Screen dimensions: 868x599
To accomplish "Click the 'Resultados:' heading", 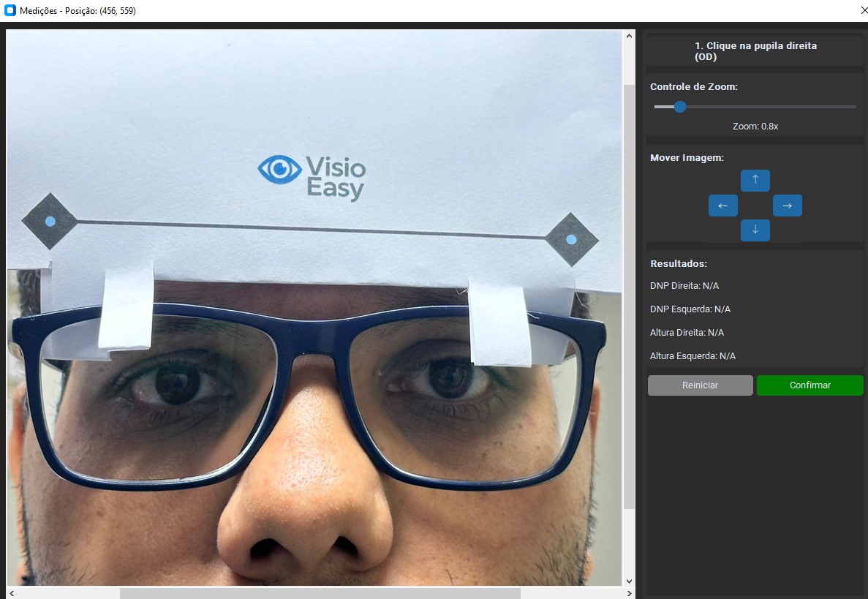I will coord(678,263).
